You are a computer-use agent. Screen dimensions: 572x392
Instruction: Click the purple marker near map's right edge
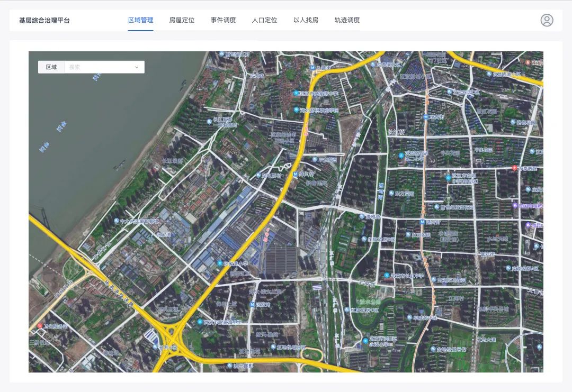pyautogui.click(x=515, y=205)
